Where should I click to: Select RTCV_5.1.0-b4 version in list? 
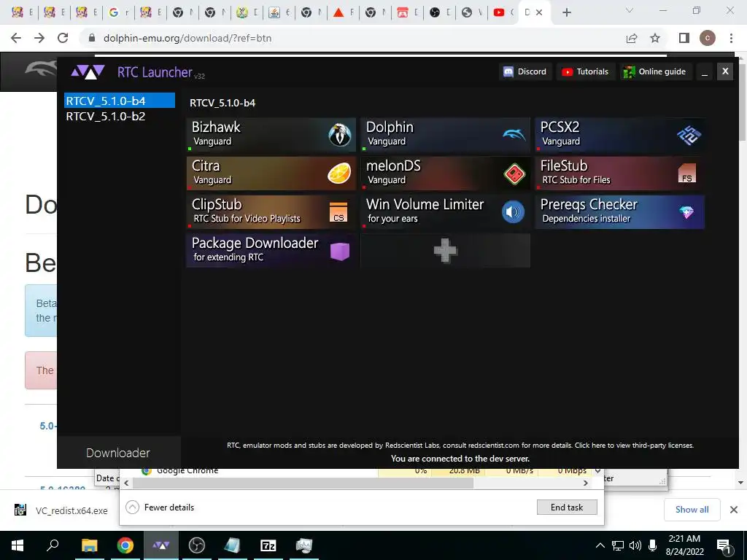point(120,101)
